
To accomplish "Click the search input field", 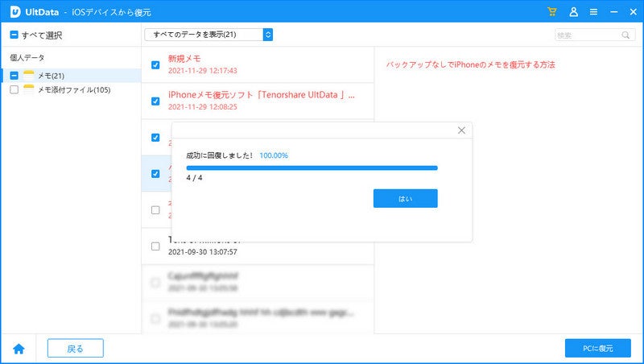I will click(x=595, y=35).
